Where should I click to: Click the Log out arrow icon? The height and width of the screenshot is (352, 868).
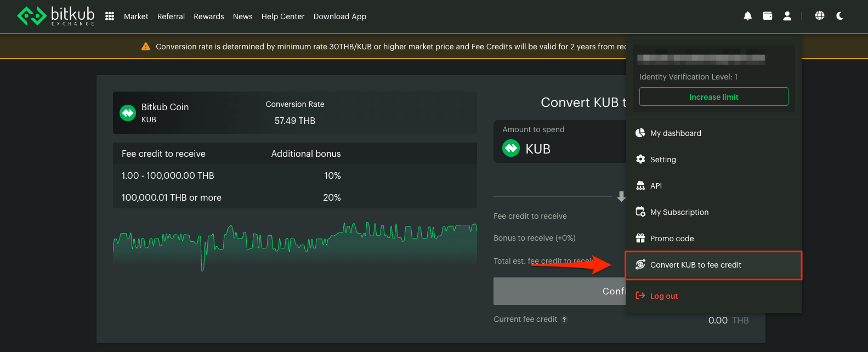coord(640,296)
